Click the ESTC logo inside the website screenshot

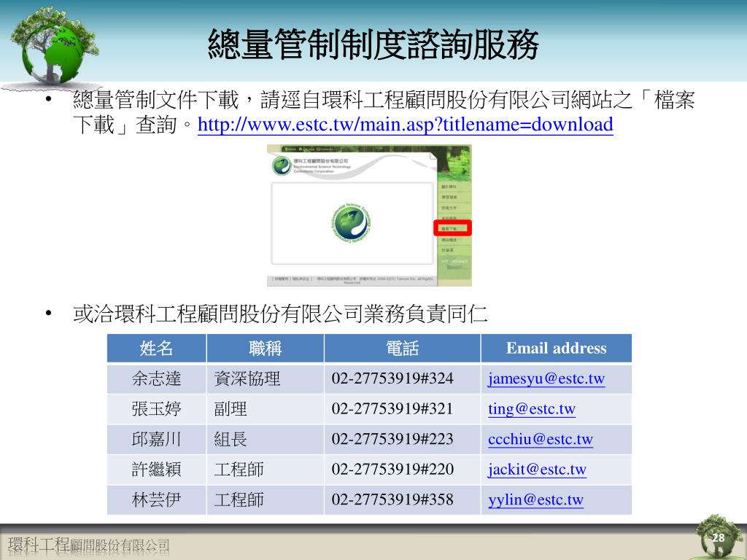click(351, 223)
